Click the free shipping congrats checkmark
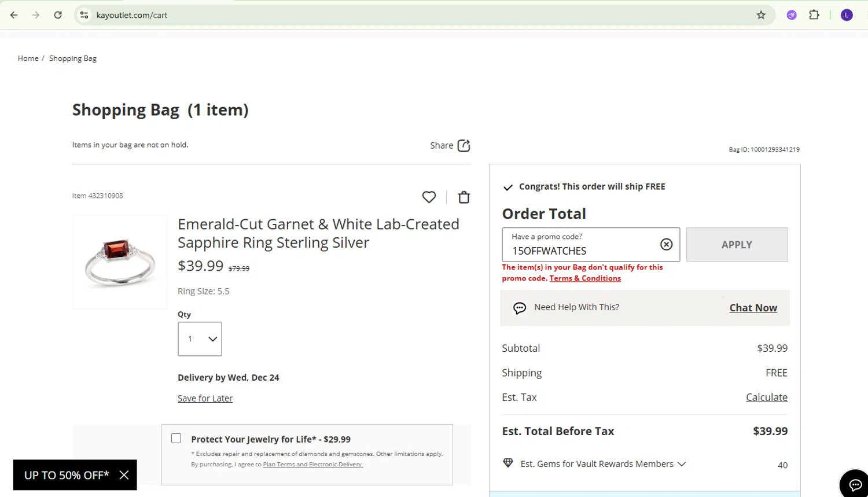 tap(507, 187)
